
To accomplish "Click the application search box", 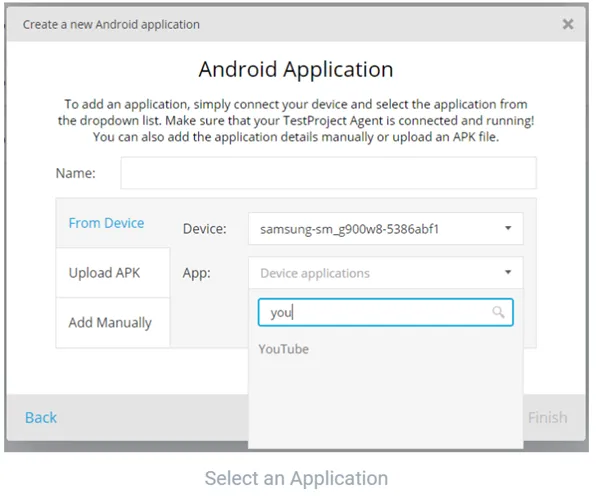I will coord(375,313).
